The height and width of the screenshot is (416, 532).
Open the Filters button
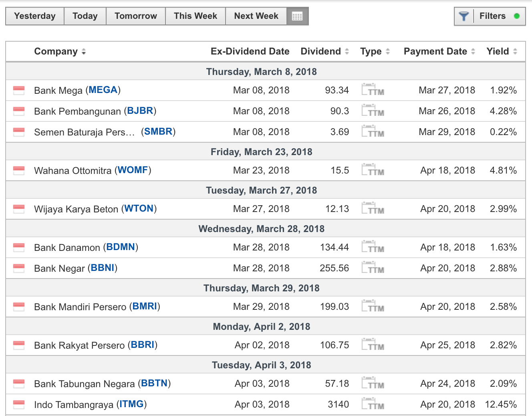pyautogui.click(x=490, y=16)
